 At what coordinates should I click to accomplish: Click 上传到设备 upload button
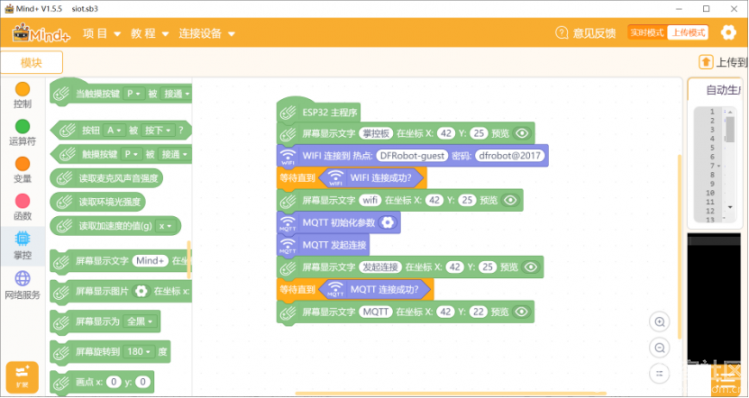click(723, 62)
